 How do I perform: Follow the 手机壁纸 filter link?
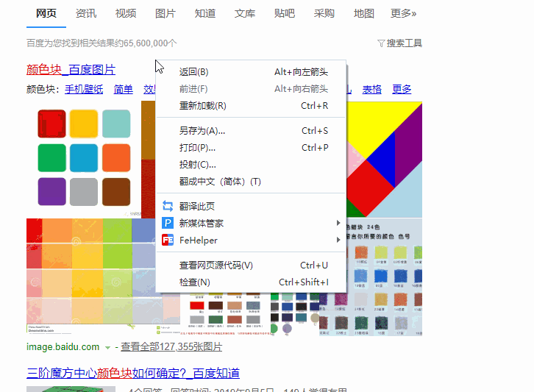click(x=84, y=89)
